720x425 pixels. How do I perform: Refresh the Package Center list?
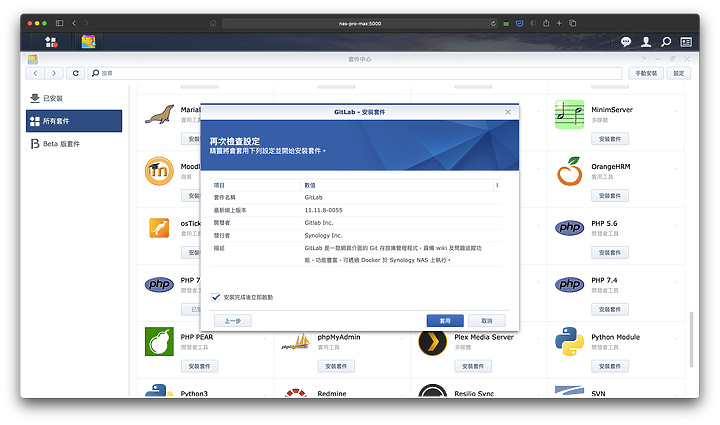75,73
